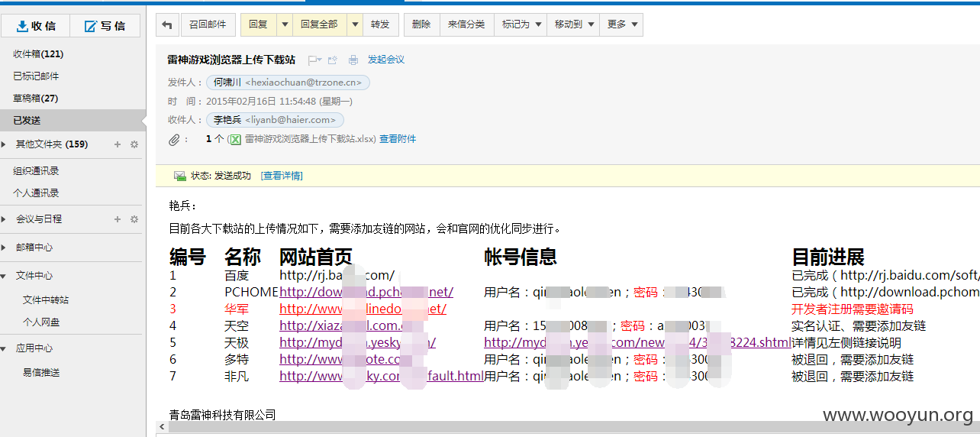Click the 来信分类 button
This screenshot has height=437, width=980.
466,24
